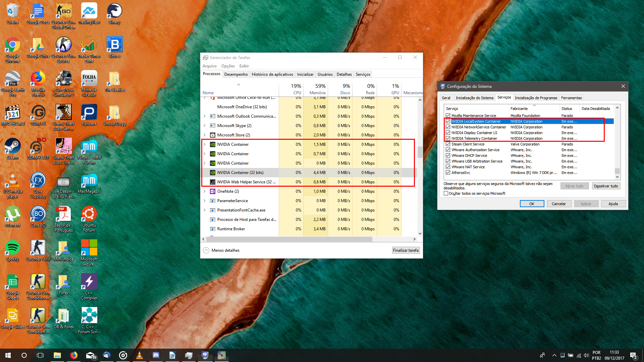This screenshot has width=644, height=362.
Task: Click Finalizar tarefa button
Action: [x=406, y=250]
